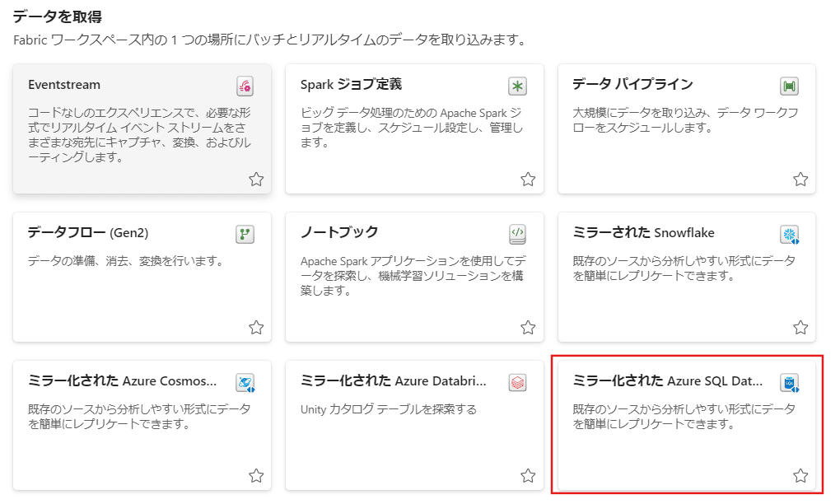Select ミラー化された Azure Databri... title
Image resolution: width=840 pixels, height=504 pixels.
point(393,380)
